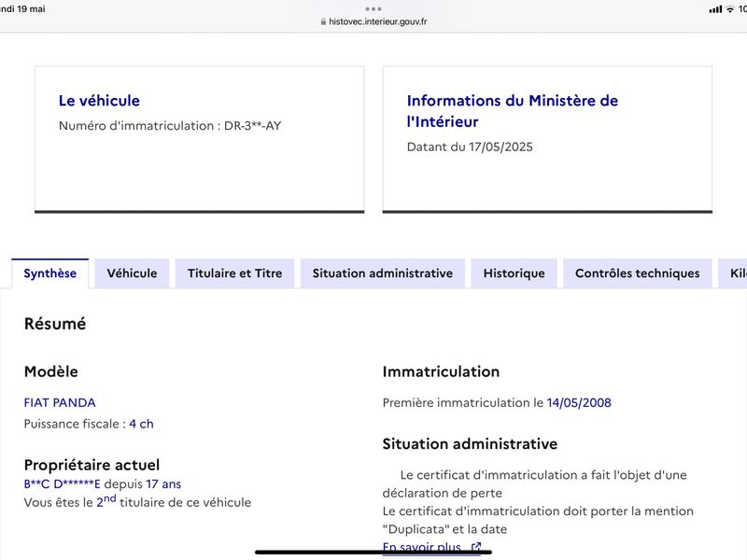Select the FIAT PANDA model name
Image resolution: width=747 pixels, height=560 pixels.
coord(60,403)
